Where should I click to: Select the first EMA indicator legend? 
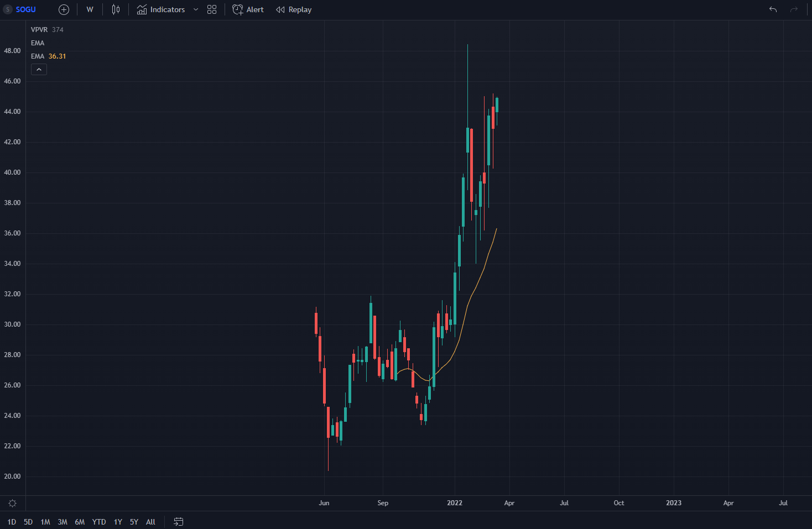[38, 43]
